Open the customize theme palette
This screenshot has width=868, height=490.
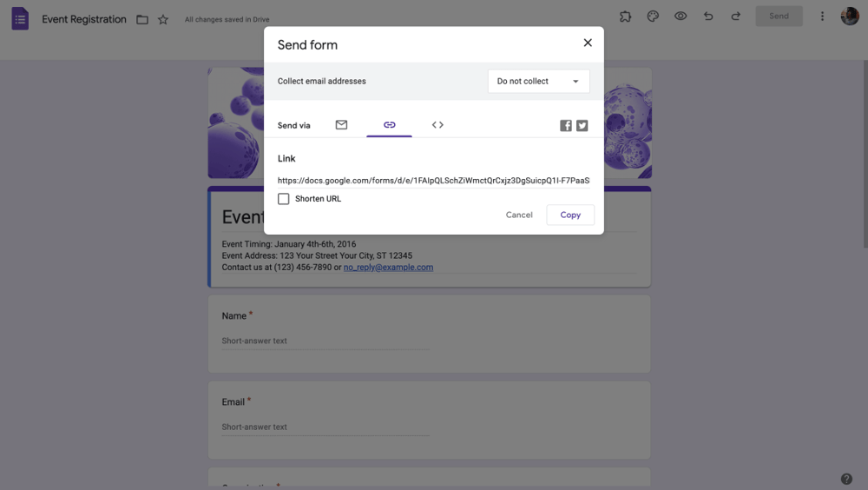point(653,17)
